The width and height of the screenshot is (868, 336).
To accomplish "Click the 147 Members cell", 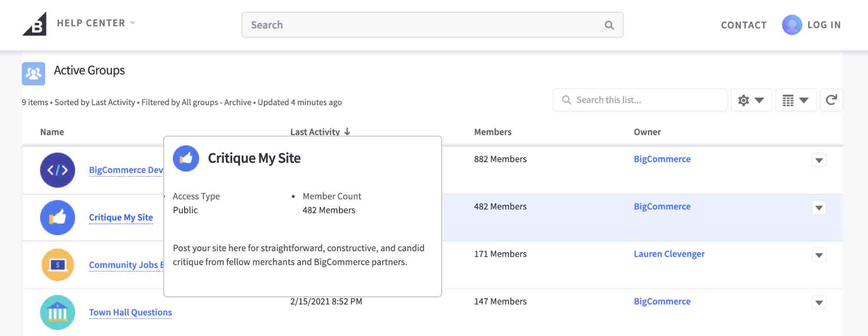I will (500, 301).
